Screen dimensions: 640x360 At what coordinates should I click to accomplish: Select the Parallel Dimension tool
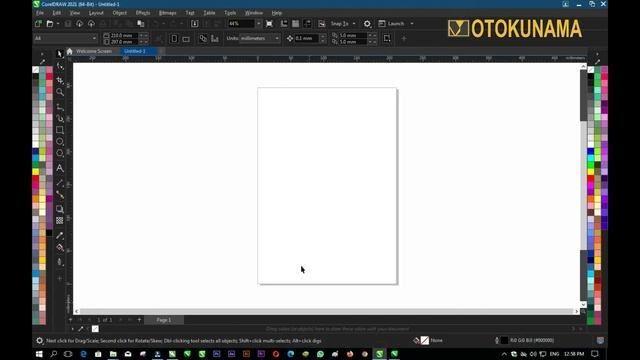[60, 182]
